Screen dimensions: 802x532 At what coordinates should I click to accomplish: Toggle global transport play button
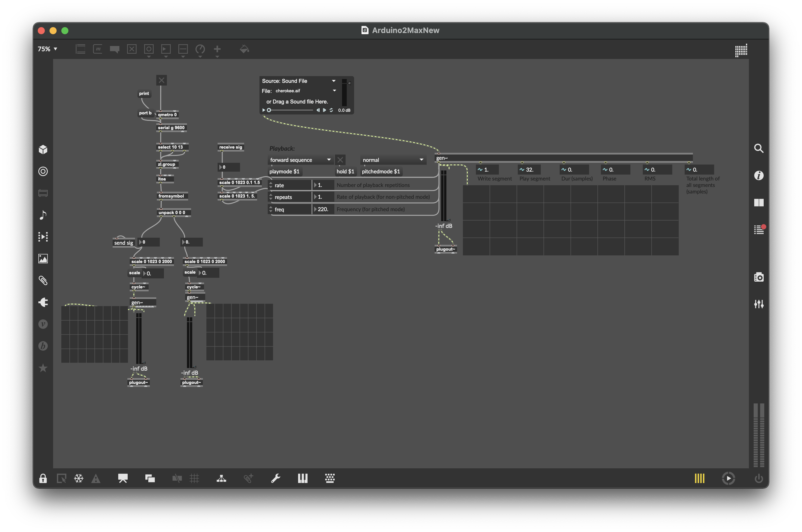pos(728,478)
